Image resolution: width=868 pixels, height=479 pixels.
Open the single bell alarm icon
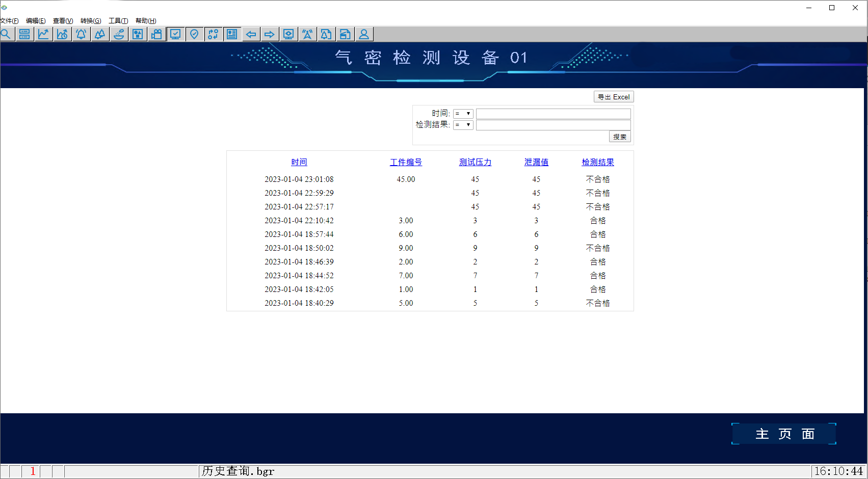81,34
